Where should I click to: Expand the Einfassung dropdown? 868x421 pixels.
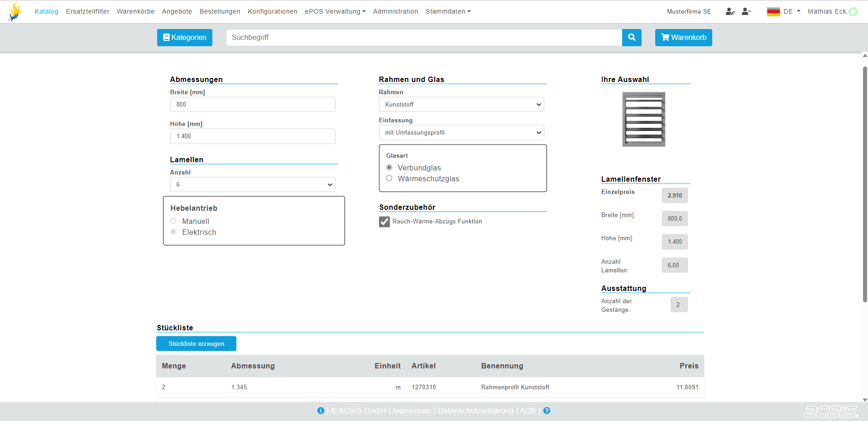pyautogui.click(x=461, y=133)
